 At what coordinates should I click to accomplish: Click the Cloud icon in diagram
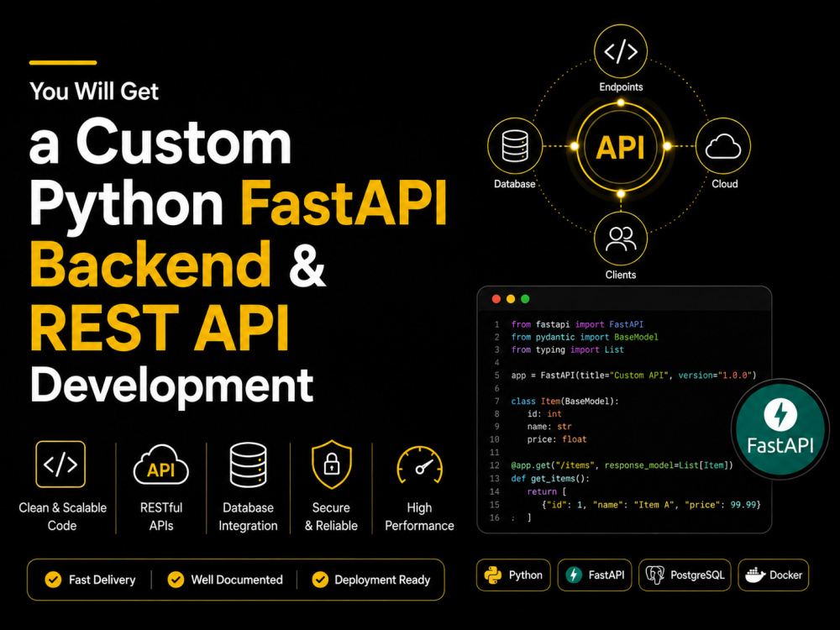coord(723,145)
